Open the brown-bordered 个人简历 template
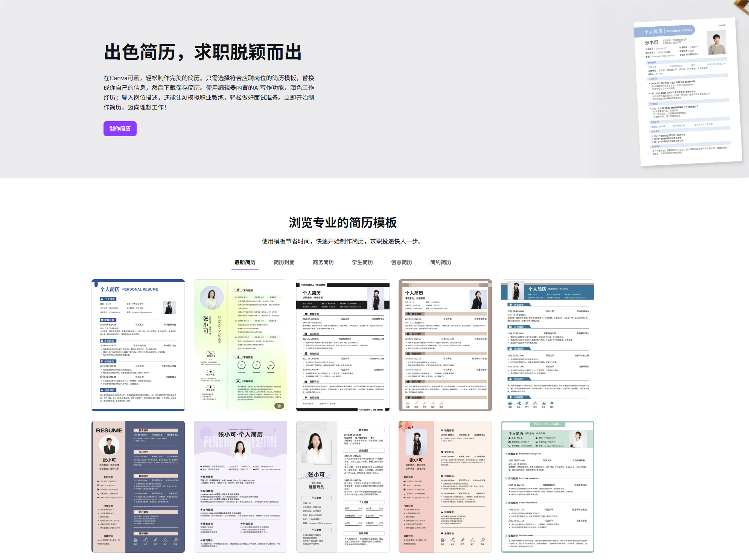The image size is (749, 560). pyautogui.click(x=445, y=345)
